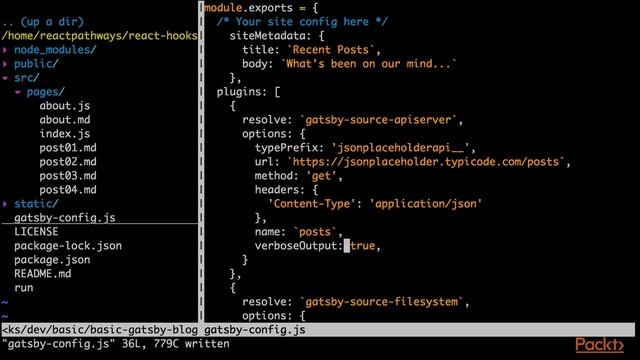Screen dimensions: 640x360
Task: Click the root path /home/reactpathways/react-hooks
Action: click(x=100, y=36)
